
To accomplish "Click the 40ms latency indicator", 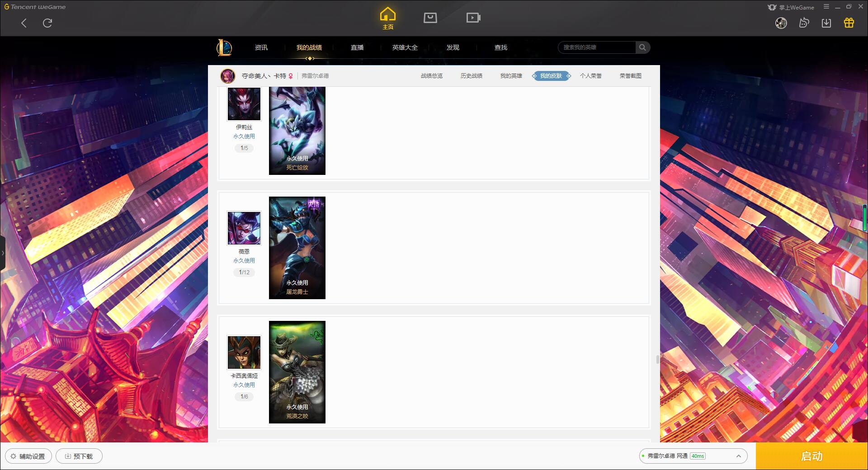I will pyautogui.click(x=698, y=456).
